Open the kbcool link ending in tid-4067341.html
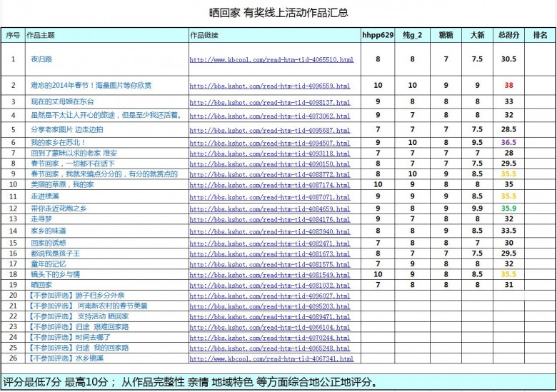 click(x=271, y=358)
